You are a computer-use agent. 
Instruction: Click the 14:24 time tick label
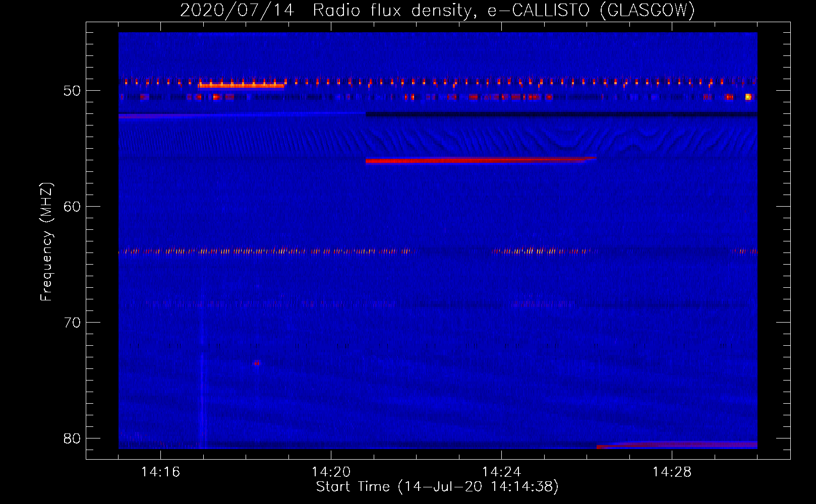[501, 472]
